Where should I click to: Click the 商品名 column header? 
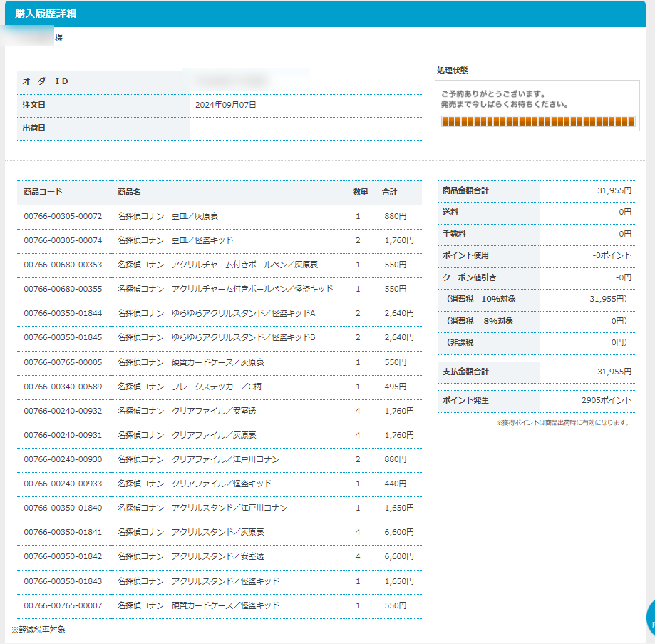click(129, 192)
